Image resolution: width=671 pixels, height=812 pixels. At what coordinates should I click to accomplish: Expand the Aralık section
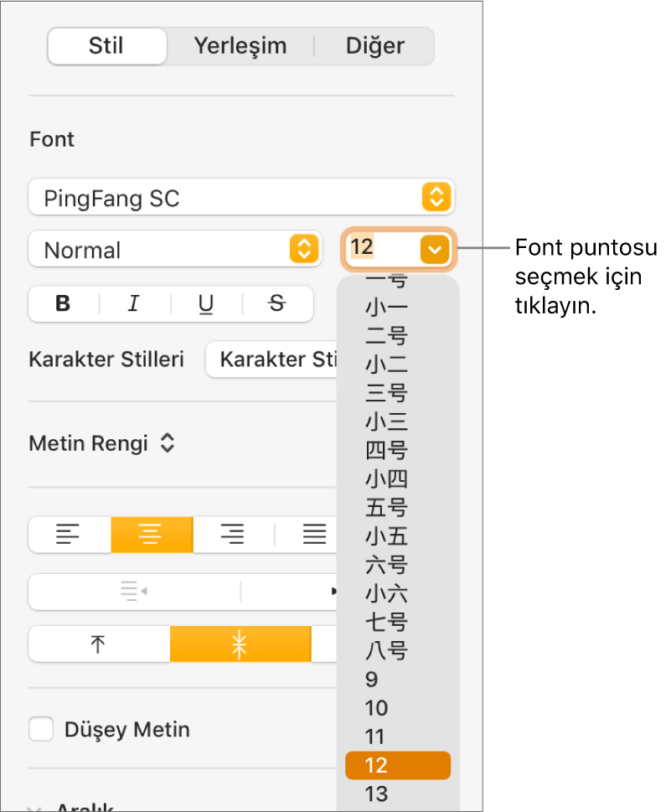pos(34,807)
